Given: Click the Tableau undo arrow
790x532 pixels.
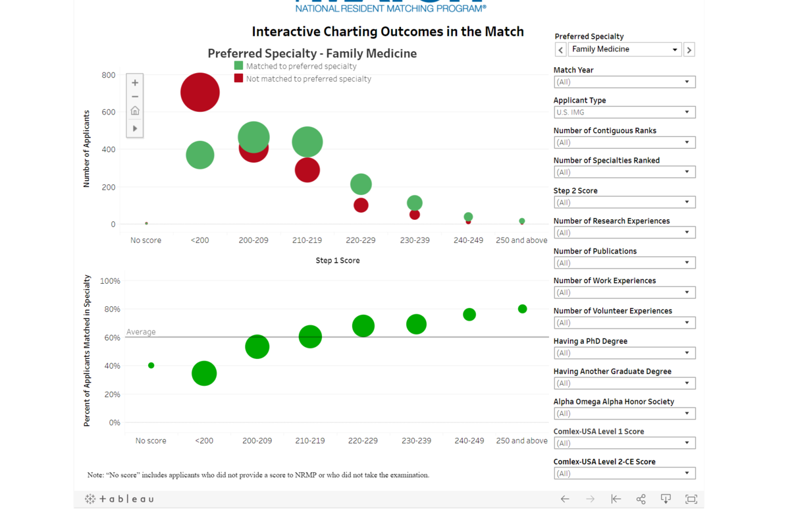Looking at the screenshot, I should [x=565, y=499].
